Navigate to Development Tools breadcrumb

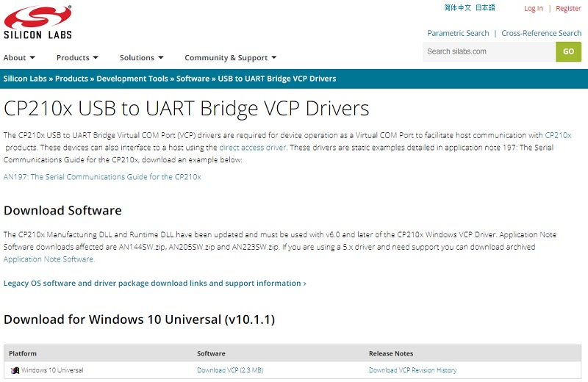click(132, 79)
